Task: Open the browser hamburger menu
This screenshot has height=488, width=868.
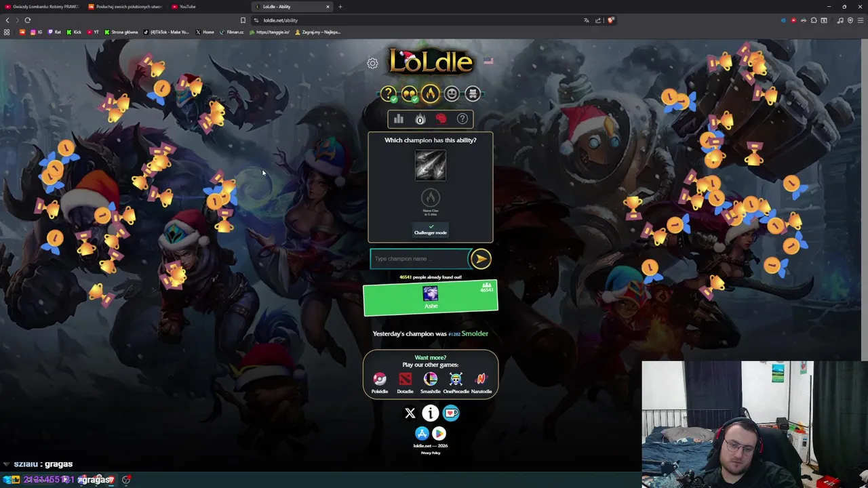Action: (x=861, y=20)
